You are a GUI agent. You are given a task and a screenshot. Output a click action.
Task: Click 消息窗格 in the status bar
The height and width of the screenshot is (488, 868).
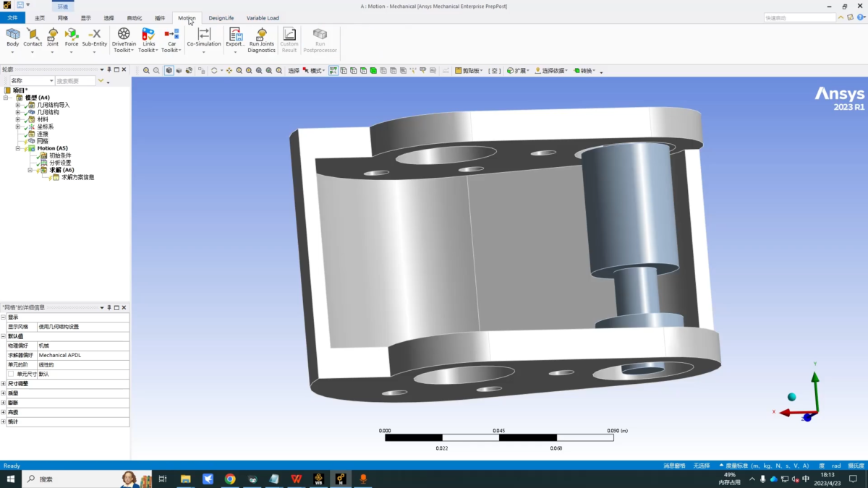[x=674, y=466]
